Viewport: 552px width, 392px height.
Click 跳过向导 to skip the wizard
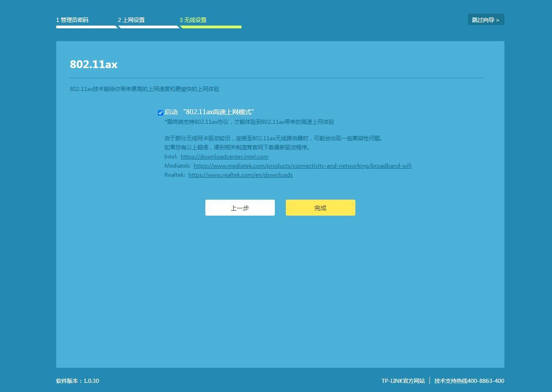(x=483, y=20)
